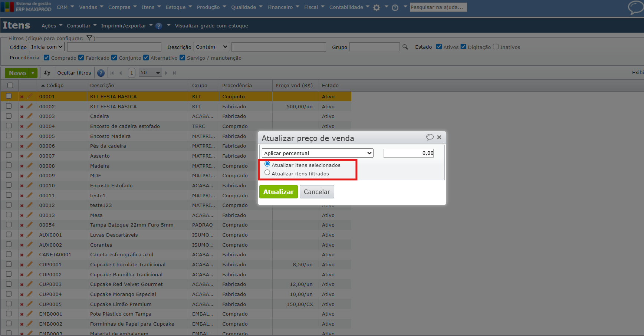Toggle the Serviço / manutenção checkbox
Screen dimensions: 644x336
point(183,57)
